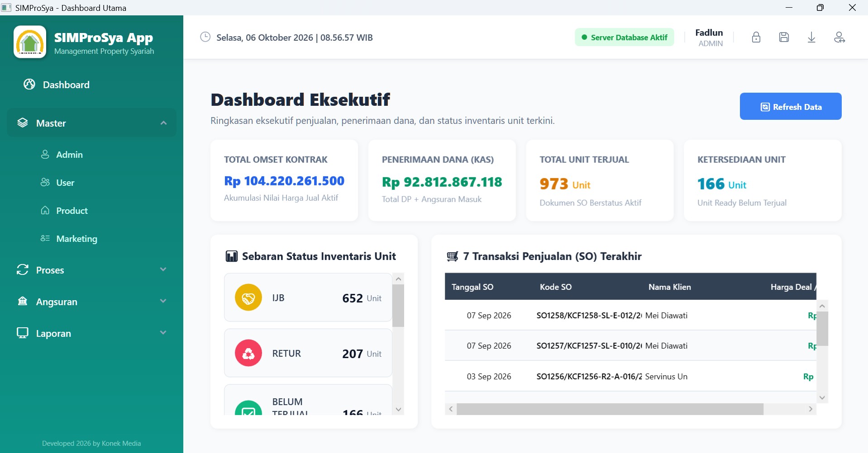Click inventory list scroll down arrow
Viewport: 868px width, 453px height.
[398, 409]
